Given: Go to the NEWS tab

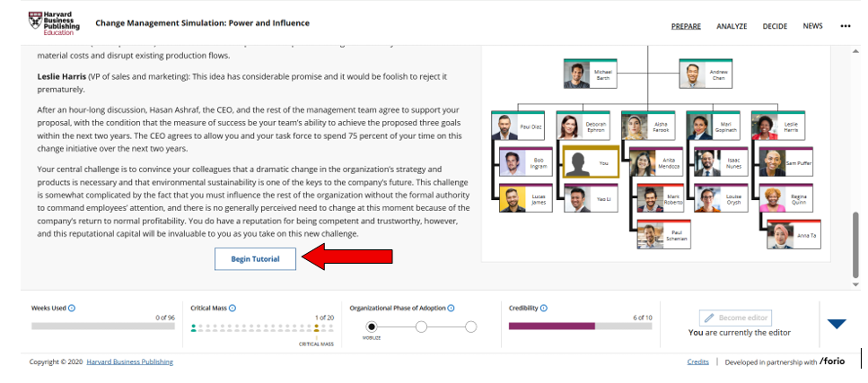Looking at the screenshot, I should 812,26.
